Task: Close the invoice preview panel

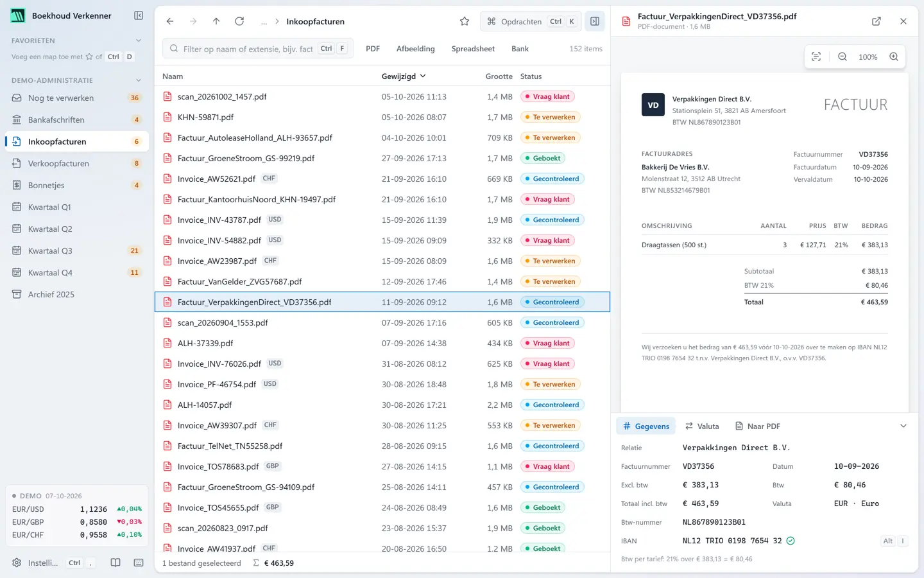Action: 903,21
